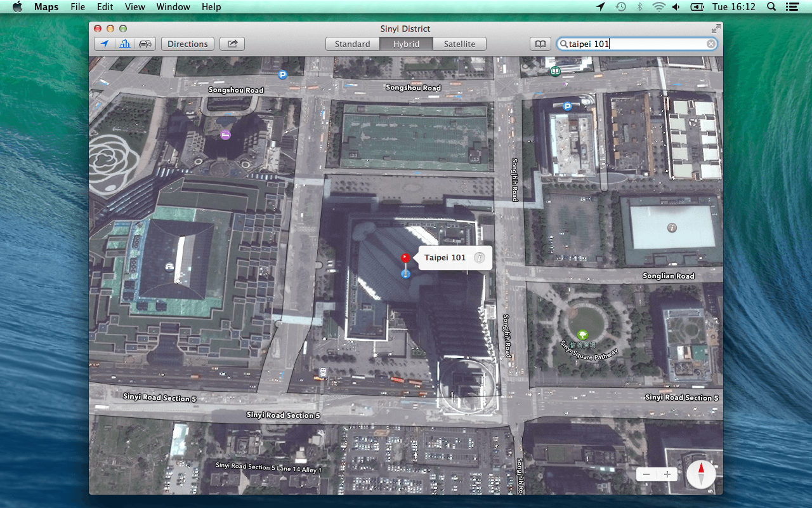This screenshot has height=508, width=812.
Task: Select the Hybrid map view
Action: [x=406, y=44]
